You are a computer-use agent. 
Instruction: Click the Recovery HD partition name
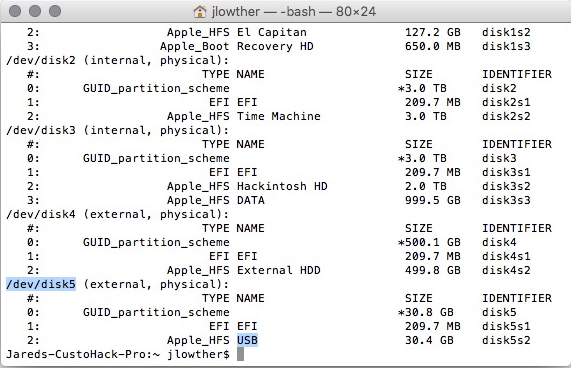[x=275, y=46]
